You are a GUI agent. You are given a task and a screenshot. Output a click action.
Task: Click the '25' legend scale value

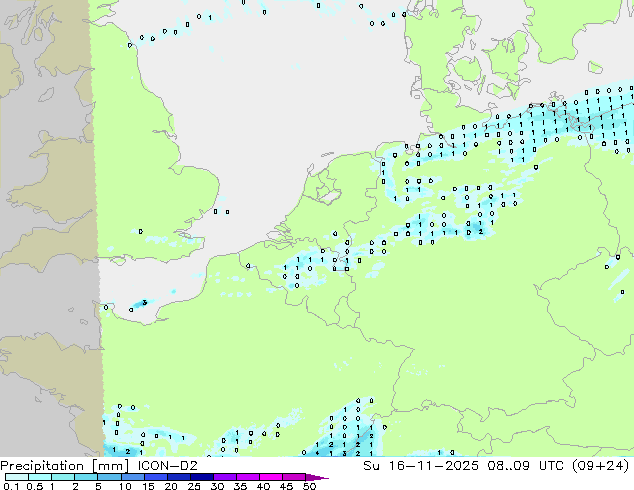(x=194, y=486)
